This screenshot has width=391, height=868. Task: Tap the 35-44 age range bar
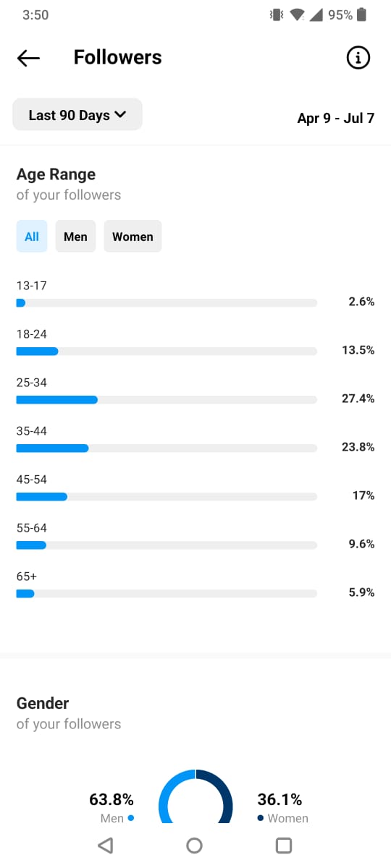167,448
